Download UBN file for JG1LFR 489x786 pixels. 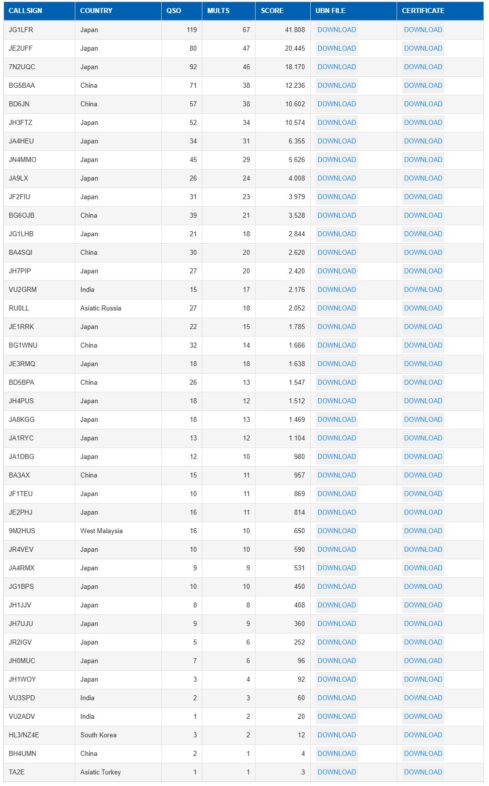coord(337,30)
